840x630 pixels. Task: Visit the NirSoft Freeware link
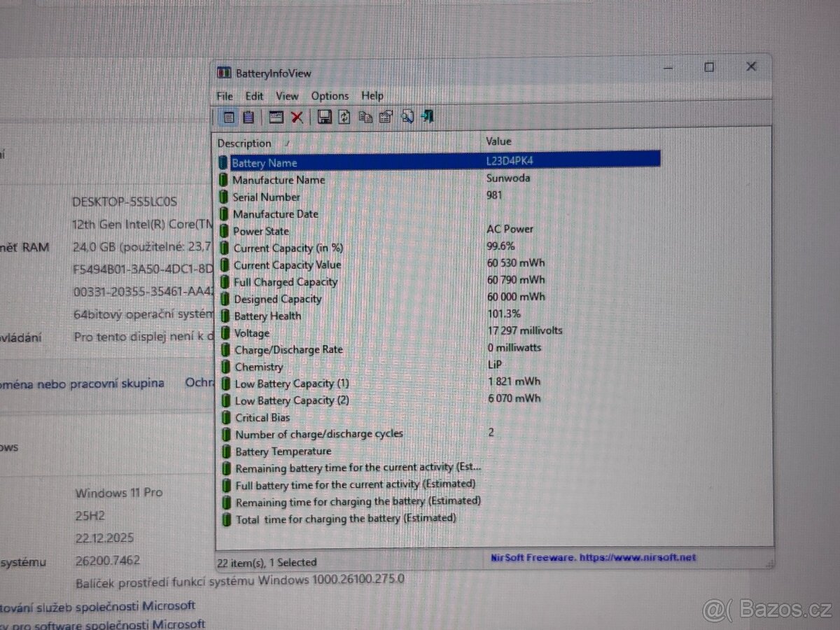[591, 556]
